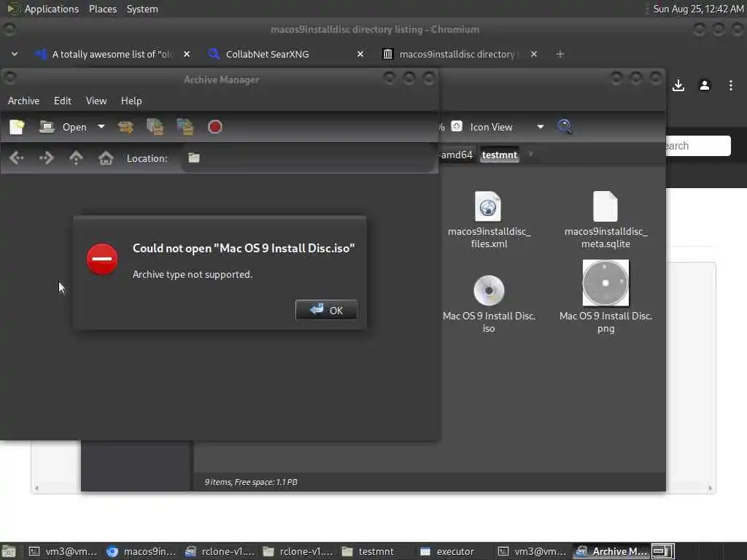This screenshot has height=560, width=747.
Task: Close the 'A totally awesome list' tab
Action: coord(187,54)
